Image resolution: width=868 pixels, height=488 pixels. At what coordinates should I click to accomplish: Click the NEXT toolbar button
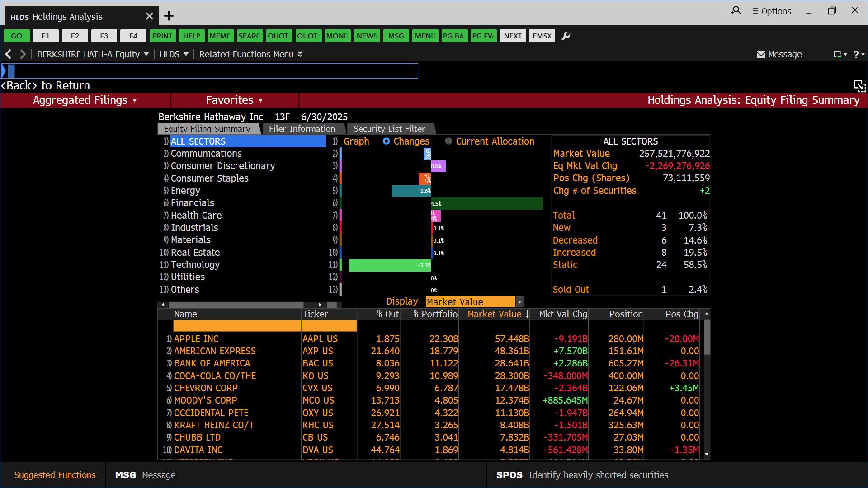pos(513,36)
